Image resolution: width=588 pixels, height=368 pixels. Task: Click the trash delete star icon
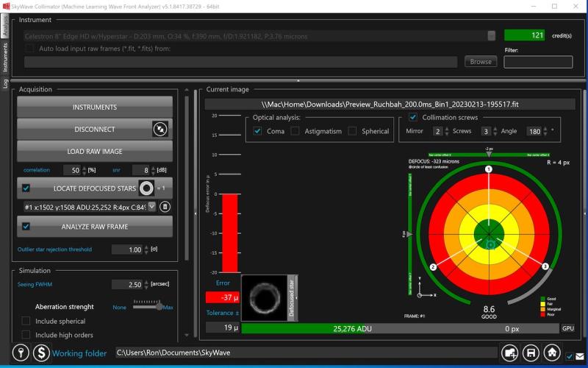[x=165, y=207]
